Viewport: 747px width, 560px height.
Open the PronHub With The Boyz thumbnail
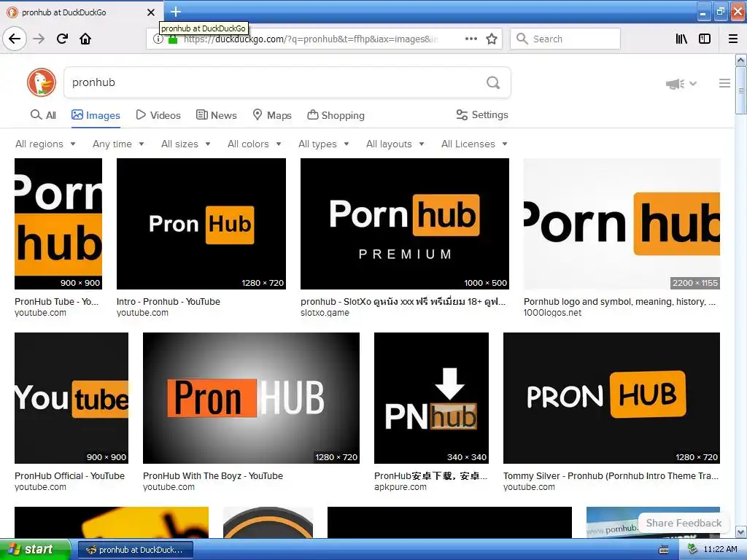coord(251,398)
